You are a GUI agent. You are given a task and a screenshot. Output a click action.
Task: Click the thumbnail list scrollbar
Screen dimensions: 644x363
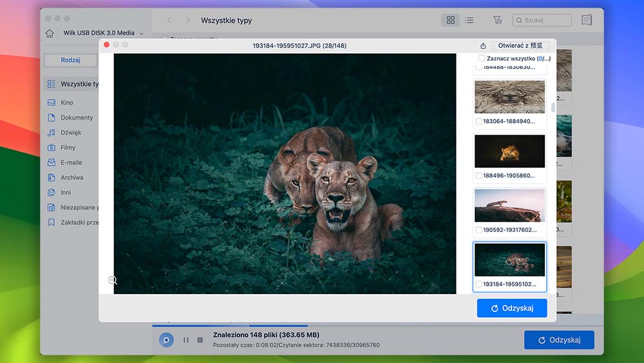tap(553, 107)
